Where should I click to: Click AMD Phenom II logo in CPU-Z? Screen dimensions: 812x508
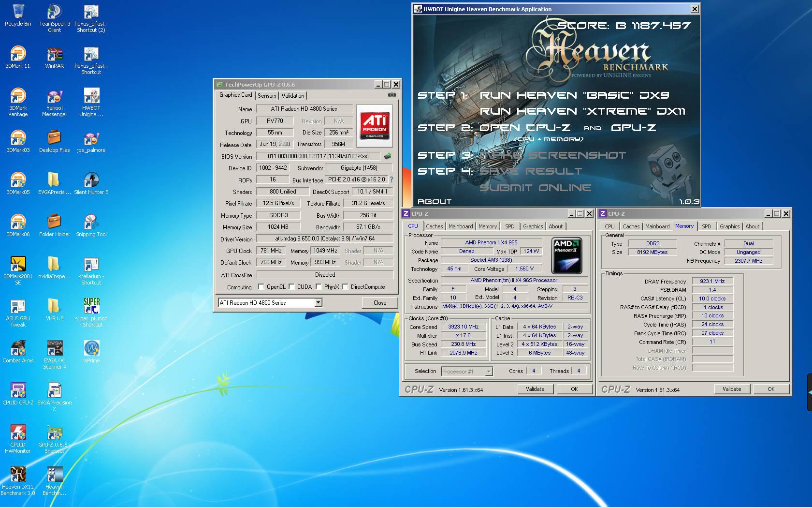point(566,255)
